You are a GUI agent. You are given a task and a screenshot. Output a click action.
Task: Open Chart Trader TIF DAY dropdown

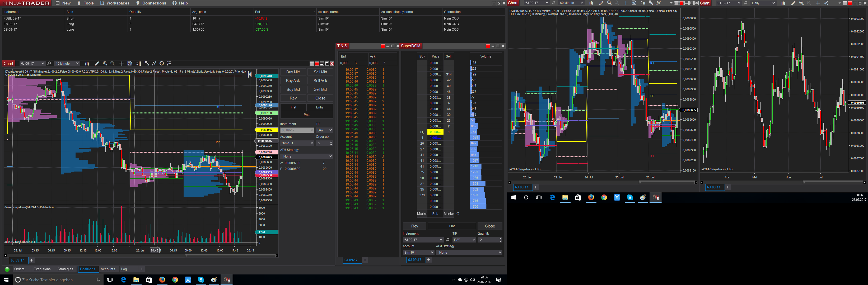(324, 130)
